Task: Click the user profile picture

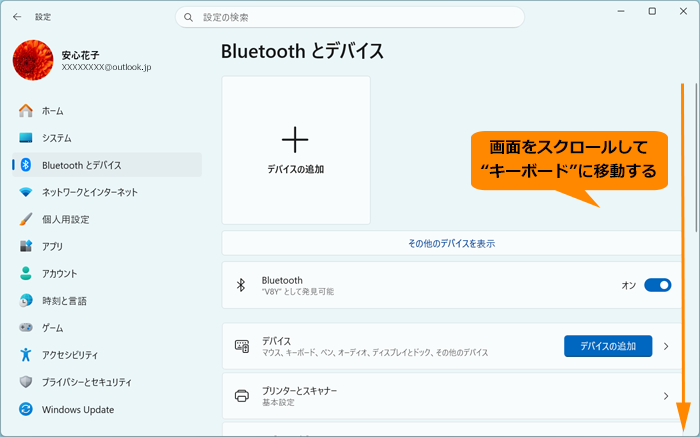Action: 33,60
